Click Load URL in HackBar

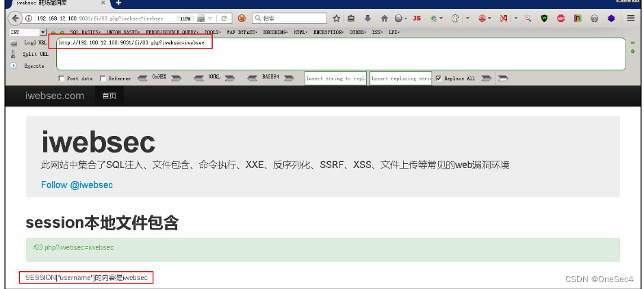point(36,42)
